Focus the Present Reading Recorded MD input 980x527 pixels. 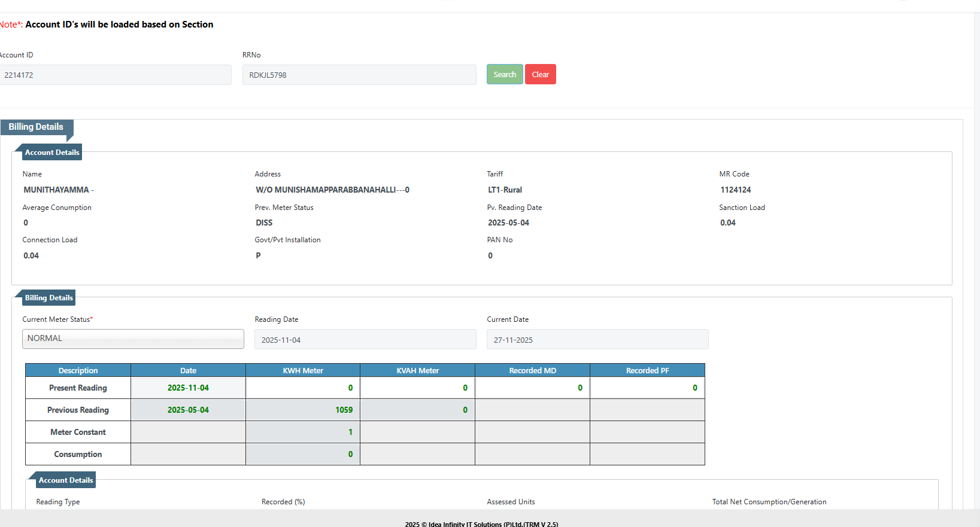532,388
